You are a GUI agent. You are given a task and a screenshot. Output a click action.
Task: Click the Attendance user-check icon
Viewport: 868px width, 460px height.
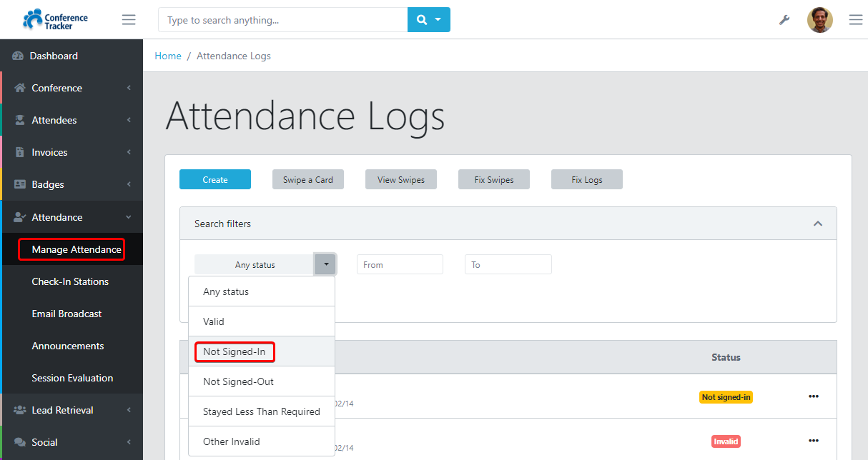click(x=20, y=217)
